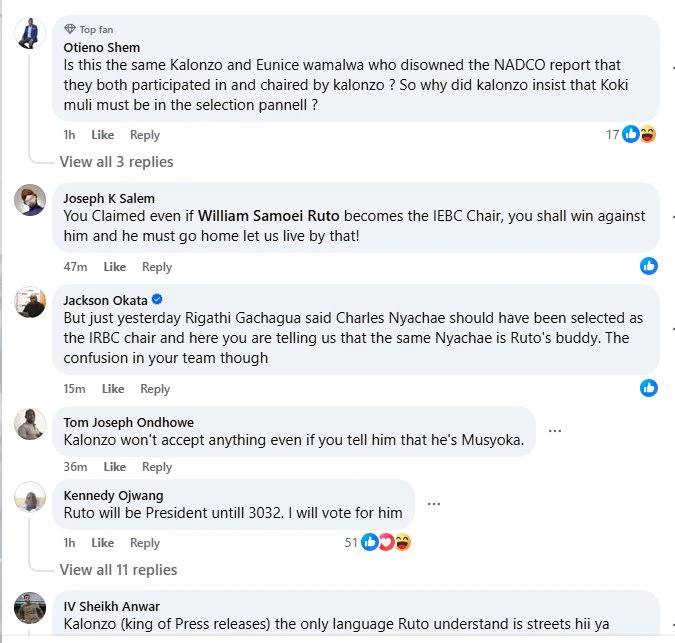
Task: Like Tom Joseph Ondhowe's comment
Action: (x=115, y=467)
